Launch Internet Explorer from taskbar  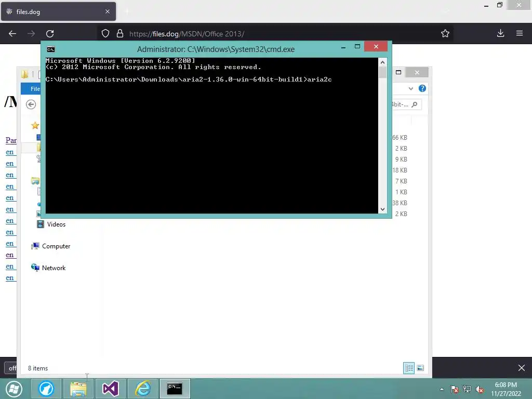click(x=143, y=389)
